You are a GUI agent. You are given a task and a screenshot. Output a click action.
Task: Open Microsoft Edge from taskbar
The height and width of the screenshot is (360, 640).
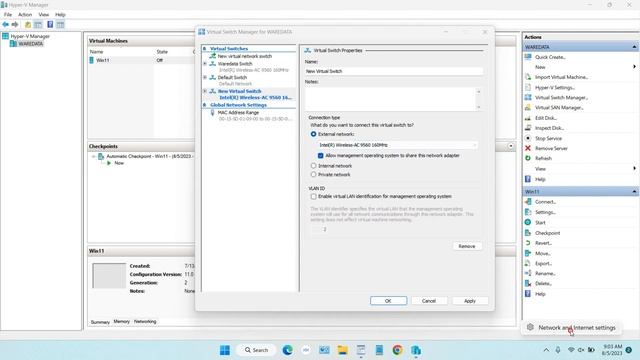287,350
